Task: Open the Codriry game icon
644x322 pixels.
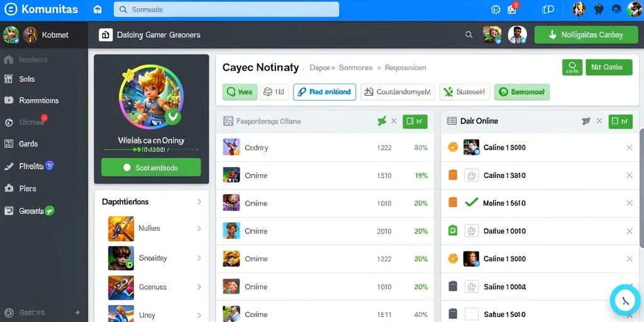Action: pyautogui.click(x=231, y=147)
